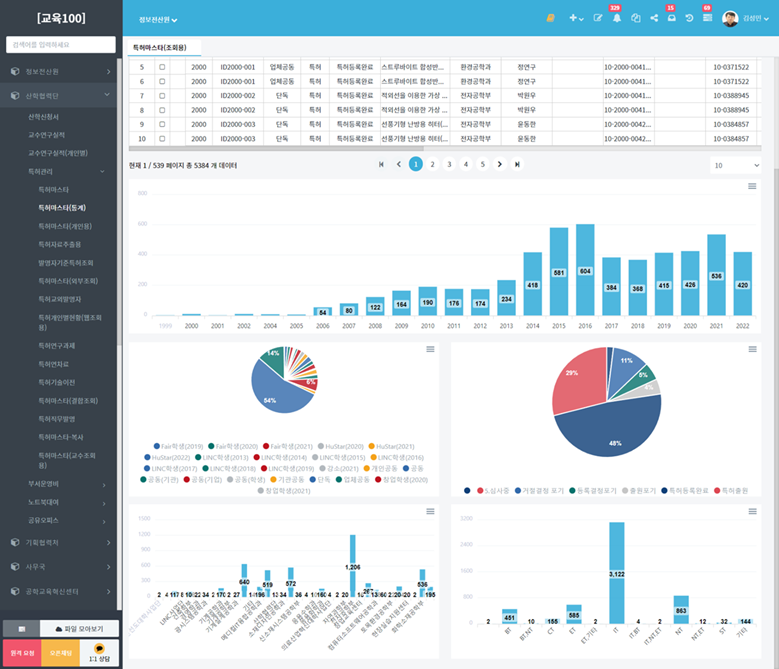Open the yellow manual book icon
The image size is (779, 669).
550,18
